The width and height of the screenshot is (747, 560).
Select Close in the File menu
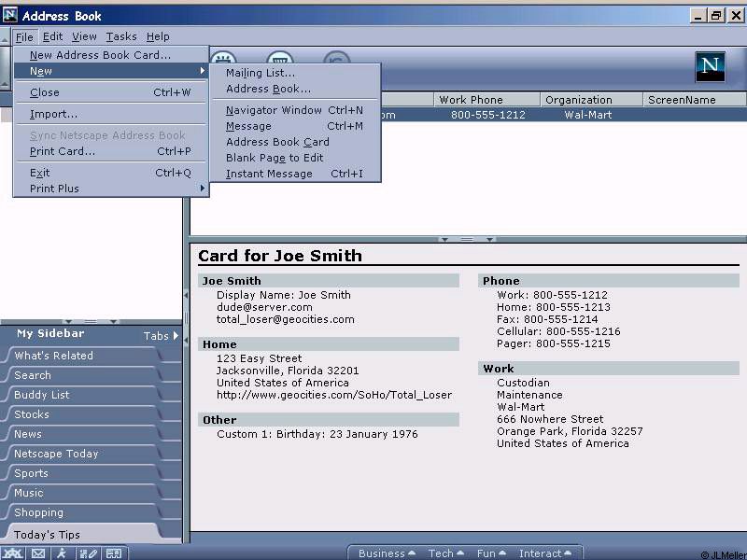point(111,92)
